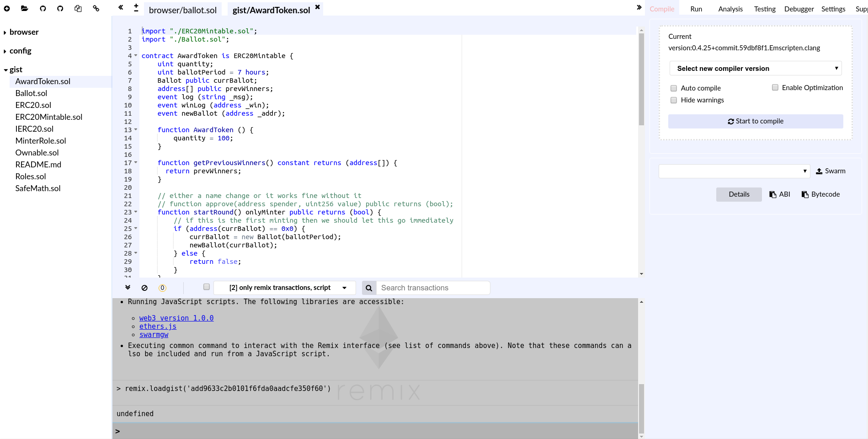The width and height of the screenshot is (868, 439).
Task: Open the Analysis tab
Action: [730, 9]
